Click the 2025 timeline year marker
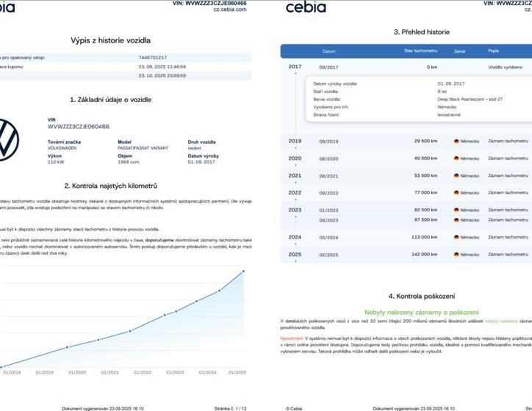The height and width of the screenshot is (411, 532). (295, 255)
